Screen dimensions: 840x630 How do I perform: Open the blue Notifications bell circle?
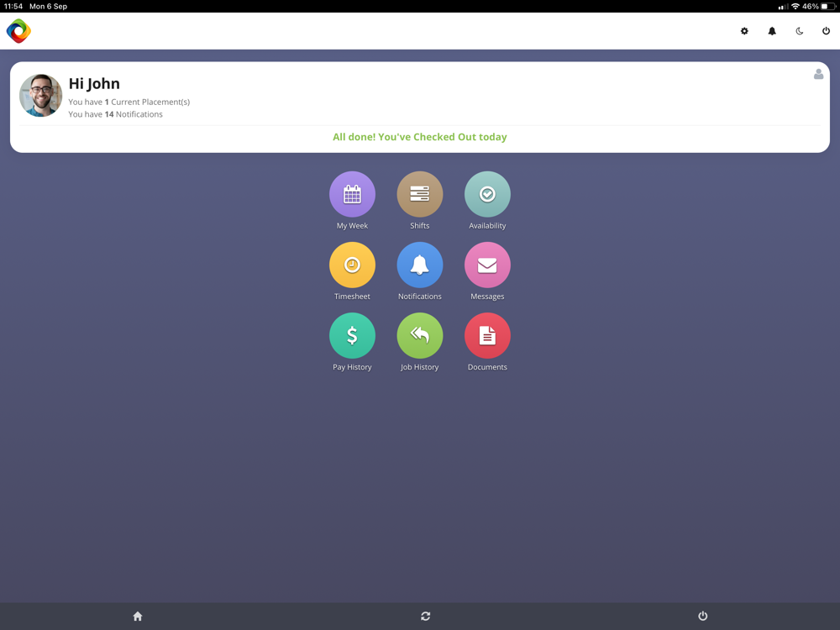pos(419,265)
